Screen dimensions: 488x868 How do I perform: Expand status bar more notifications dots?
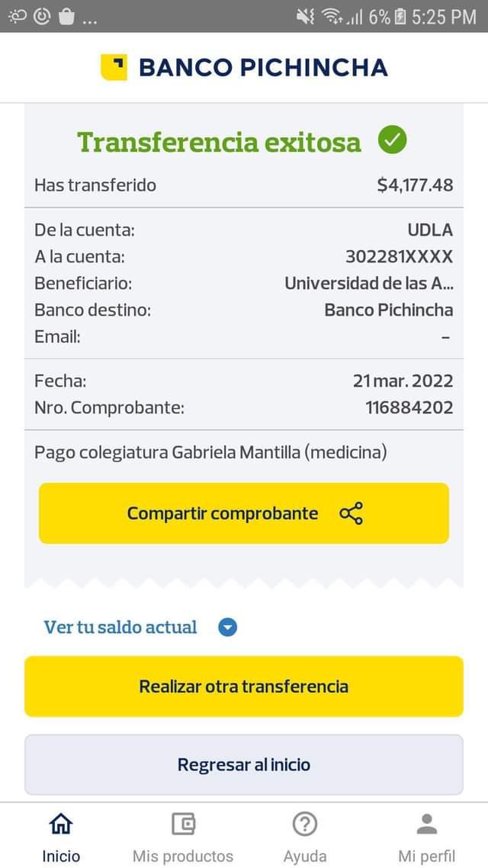click(x=89, y=20)
